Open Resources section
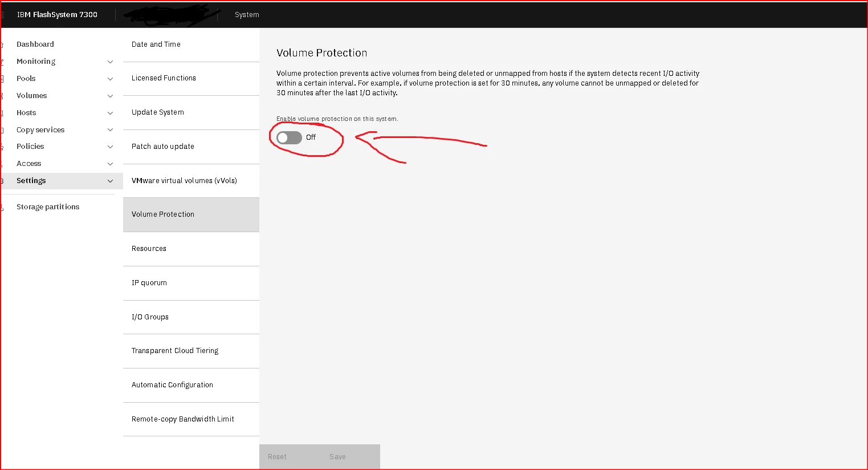 tap(191, 249)
